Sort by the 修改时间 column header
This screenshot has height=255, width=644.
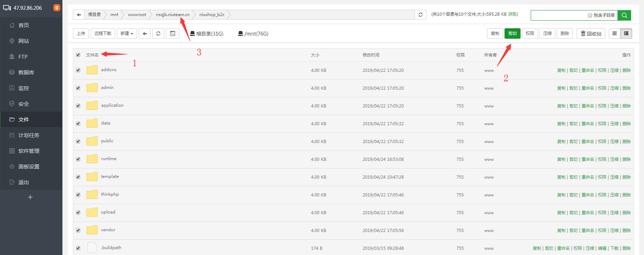click(x=371, y=55)
